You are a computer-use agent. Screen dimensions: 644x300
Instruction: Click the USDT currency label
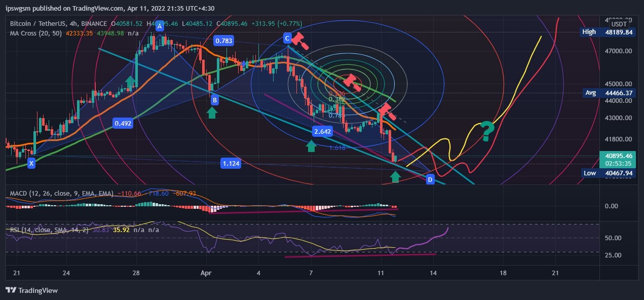click(619, 24)
